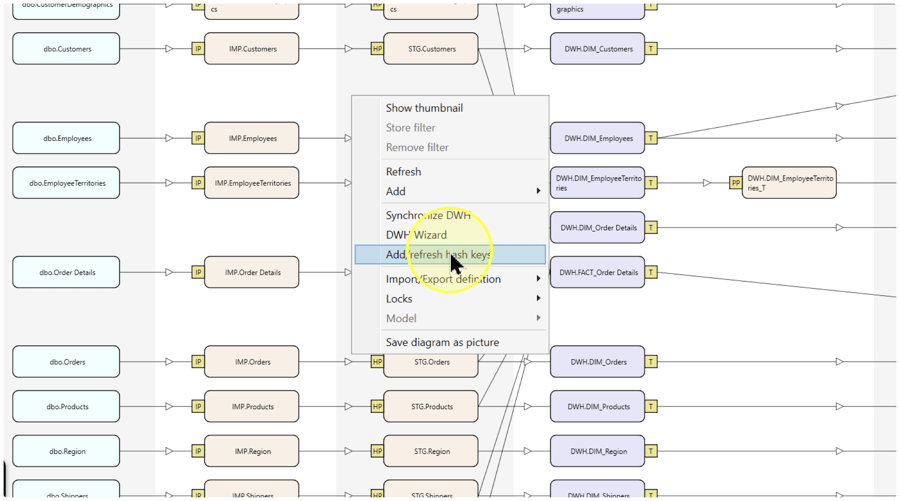900x501 pixels.
Task: Click the T badge on DWH.DIM_Customers
Action: (x=651, y=49)
